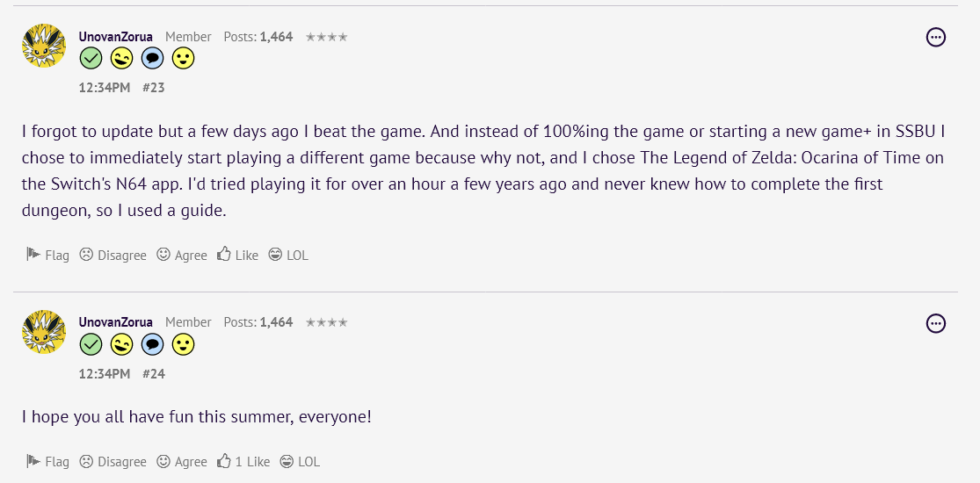Flag post #24
The image size is (980, 483).
(x=47, y=461)
